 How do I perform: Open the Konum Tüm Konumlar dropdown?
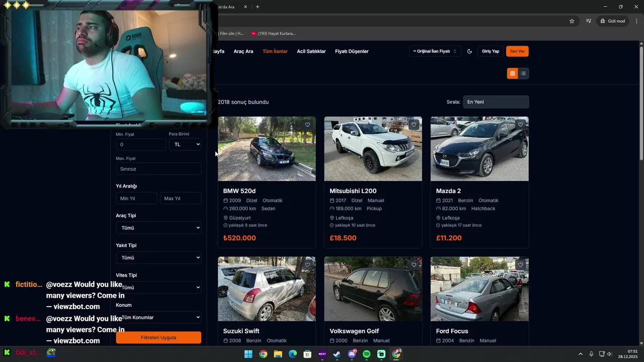[158, 317]
